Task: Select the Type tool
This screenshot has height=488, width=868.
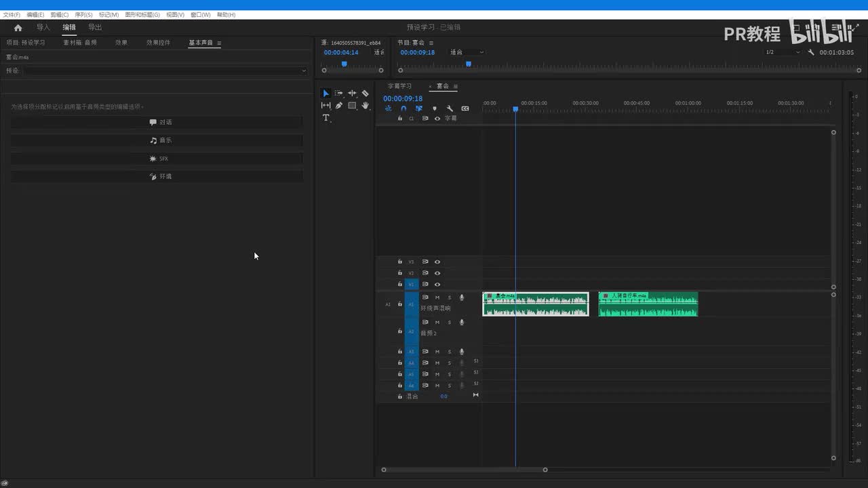Action: click(325, 118)
